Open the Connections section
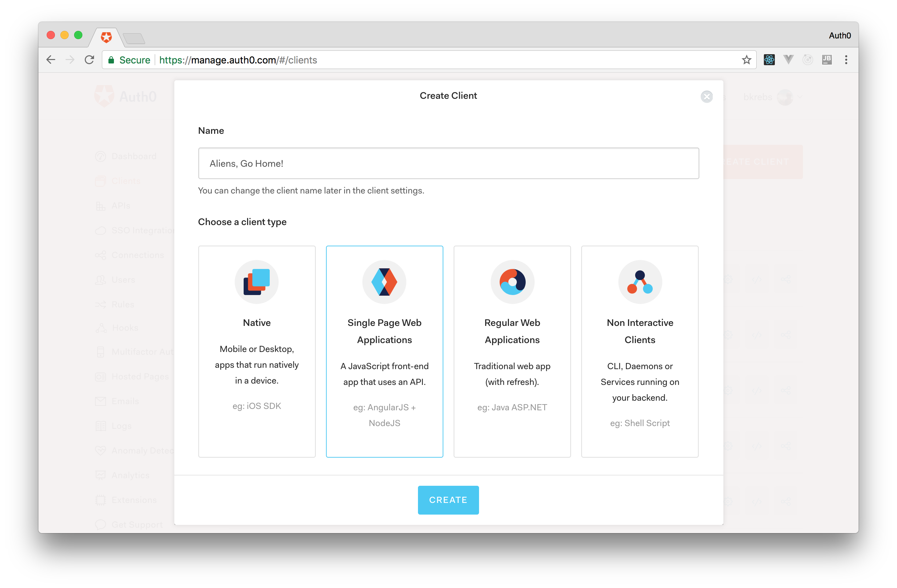This screenshot has height=588, width=897. pyautogui.click(x=137, y=255)
